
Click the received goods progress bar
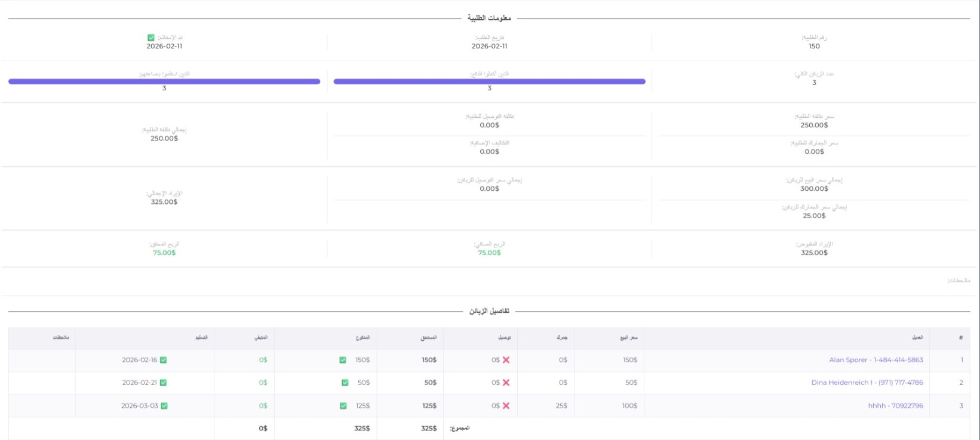(x=164, y=81)
